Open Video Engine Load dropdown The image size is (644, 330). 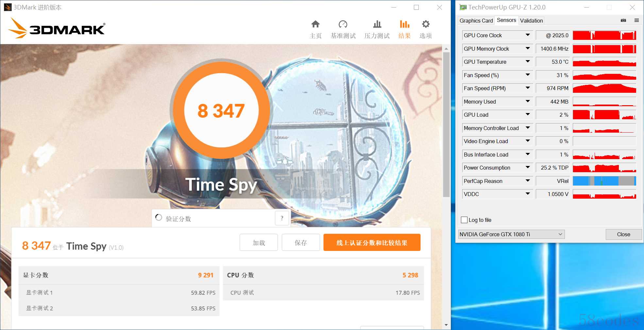528,141
